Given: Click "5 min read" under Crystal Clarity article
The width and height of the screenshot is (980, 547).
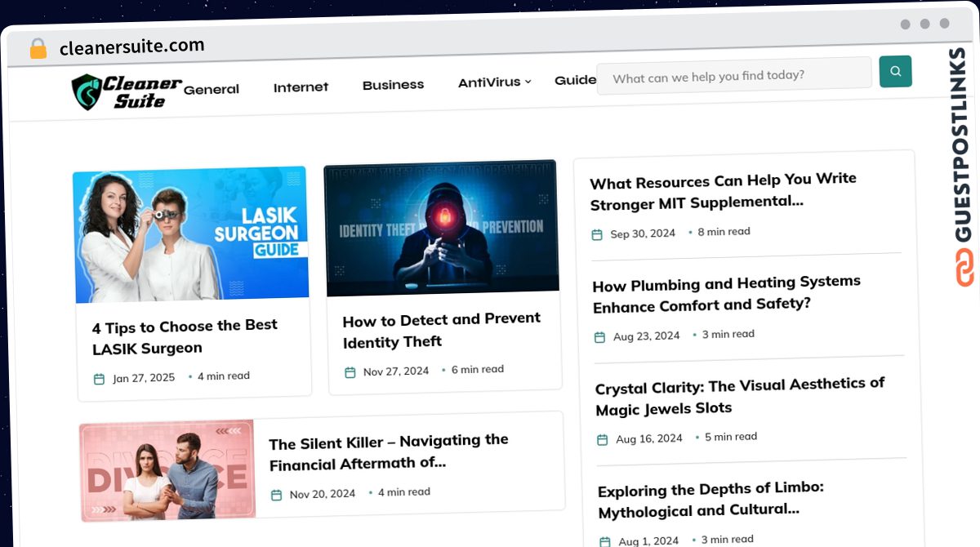Looking at the screenshot, I should [x=731, y=437].
